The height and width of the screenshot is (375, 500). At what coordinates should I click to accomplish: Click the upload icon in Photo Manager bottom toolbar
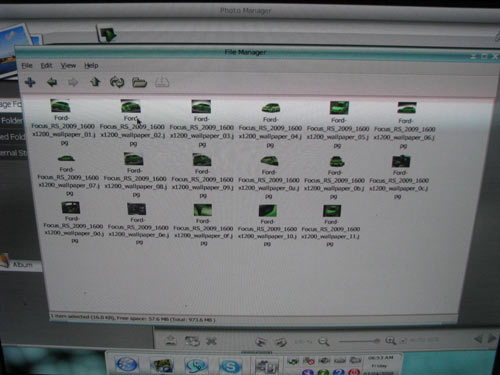[x=171, y=340]
